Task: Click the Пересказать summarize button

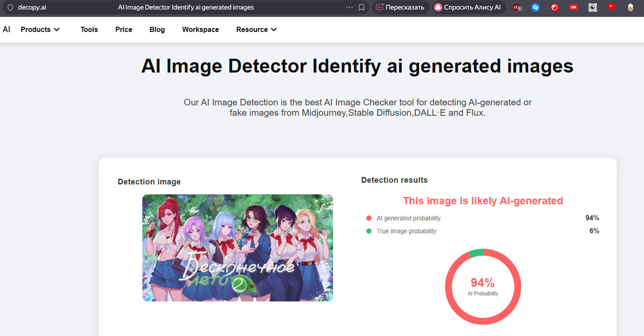Action: (x=400, y=7)
